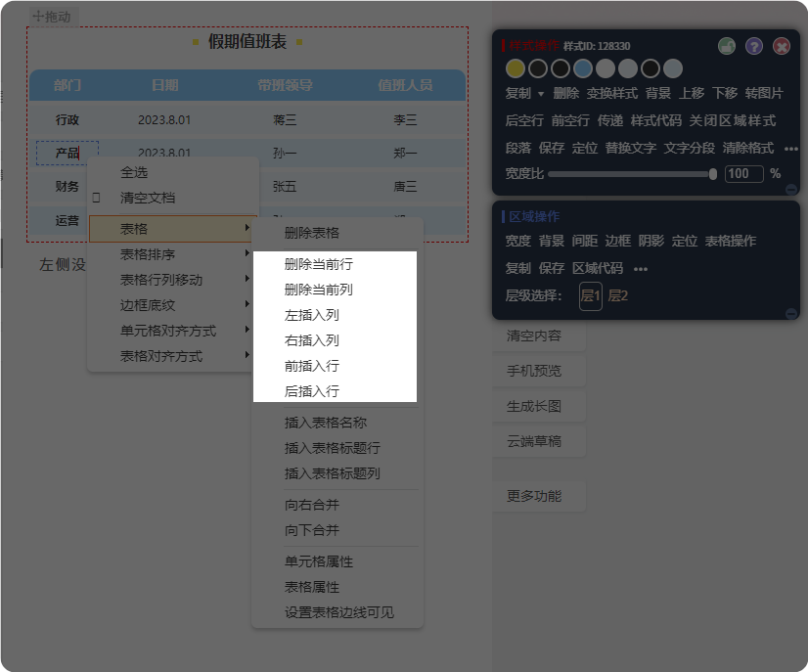Choose 清空文档 from the context menu
This screenshot has height=672, width=808.
click(148, 198)
